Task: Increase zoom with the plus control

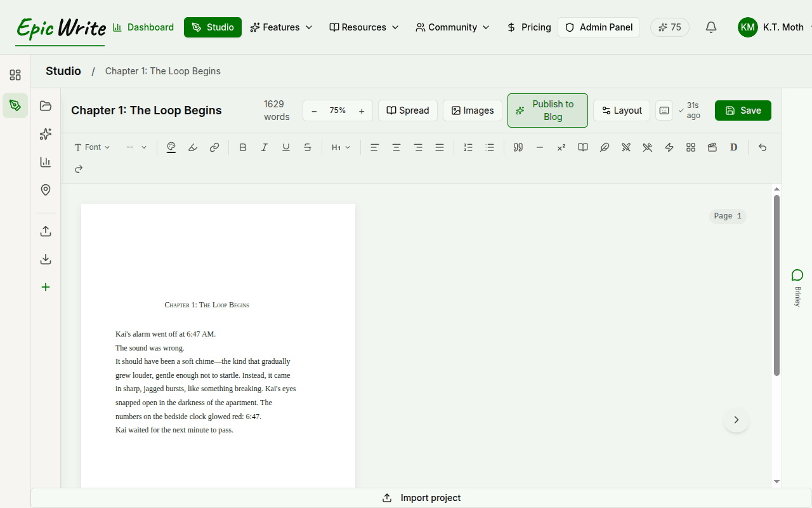Action: pos(362,110)
